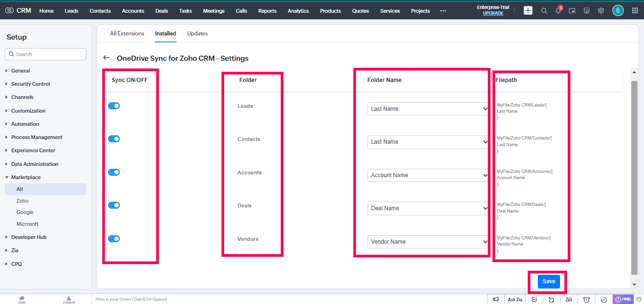
Task: Open the notifications bell icon
Action: (x=558, y=10)
